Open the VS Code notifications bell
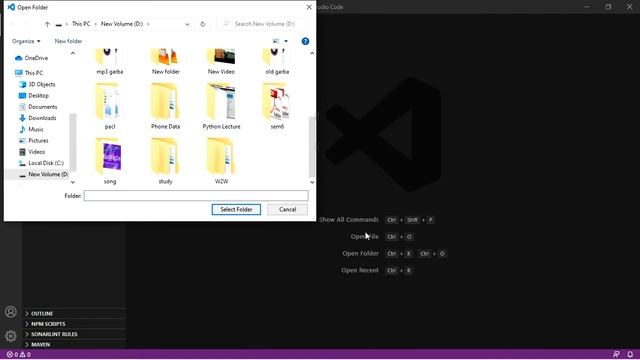 [x=630, y=354]
